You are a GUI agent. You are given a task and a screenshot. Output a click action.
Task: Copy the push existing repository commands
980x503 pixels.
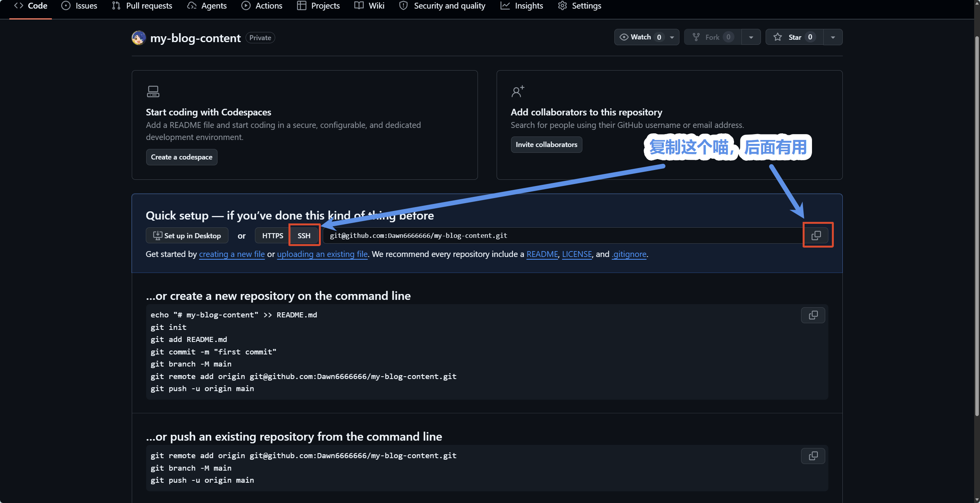(x=813, y=456)
